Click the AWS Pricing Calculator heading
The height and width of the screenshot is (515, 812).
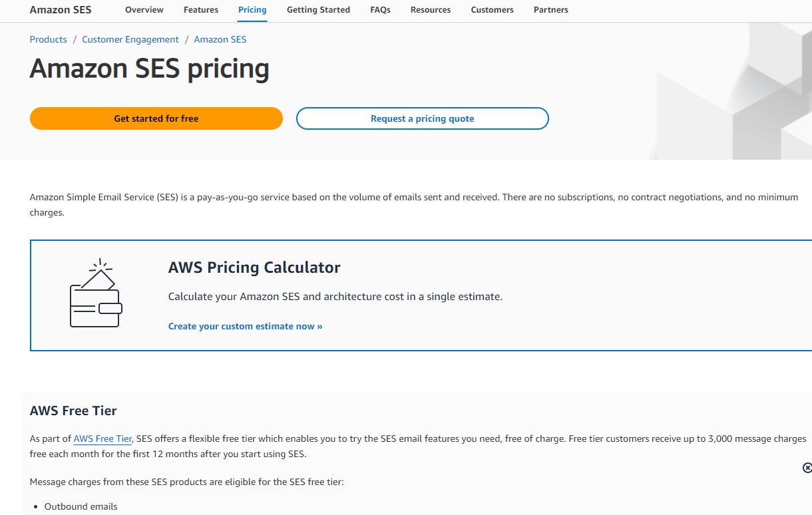coord(254,267)
